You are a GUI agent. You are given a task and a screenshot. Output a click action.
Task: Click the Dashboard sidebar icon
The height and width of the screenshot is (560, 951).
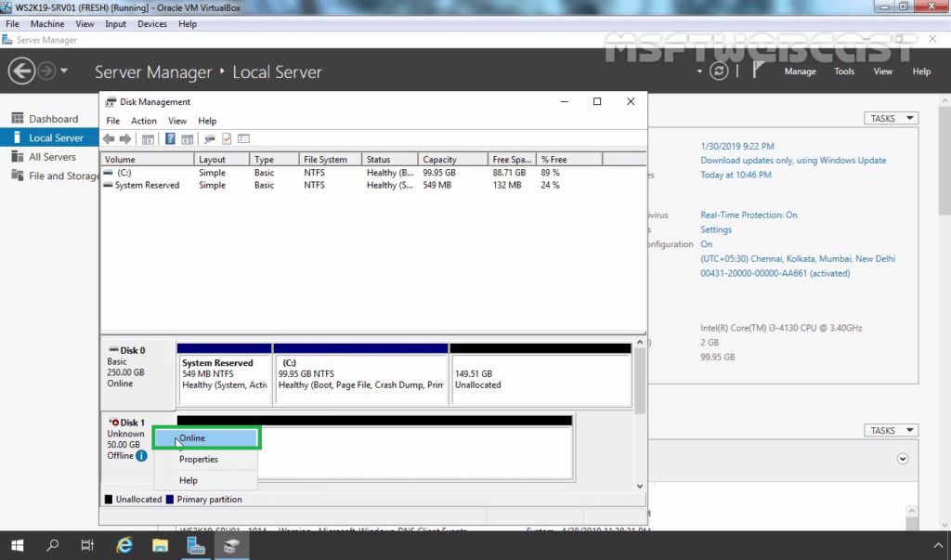[x=18, y=118]
